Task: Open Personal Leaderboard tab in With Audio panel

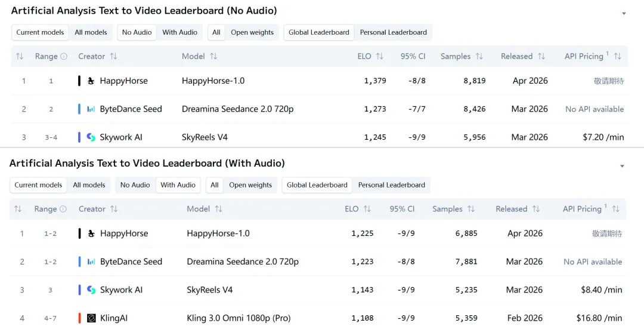Action: [391, 185]
